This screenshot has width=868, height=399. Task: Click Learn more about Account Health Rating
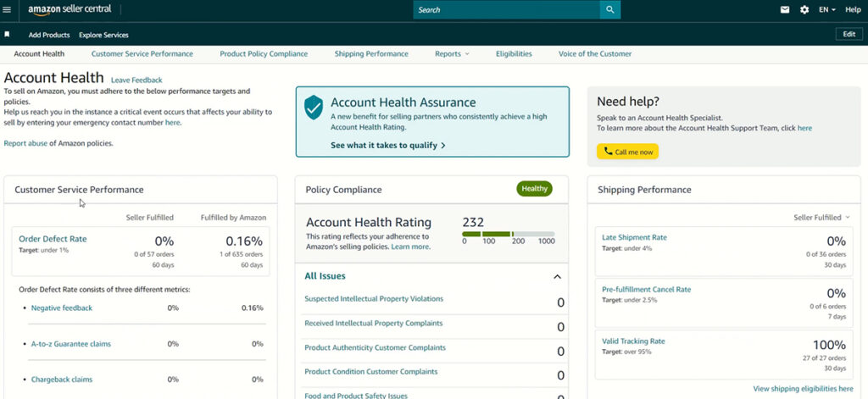click(x=410, y=247)
